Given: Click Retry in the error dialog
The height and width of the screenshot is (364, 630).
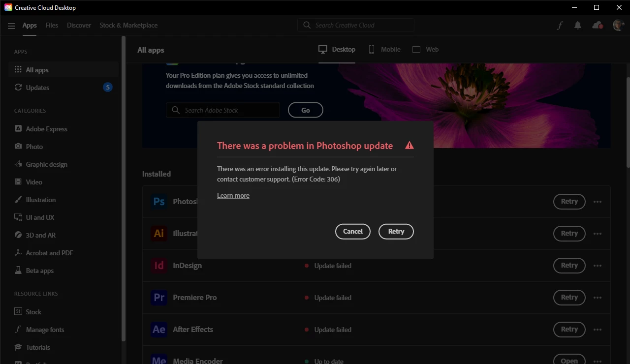Looking at the screenshot, I should point(396,231).
